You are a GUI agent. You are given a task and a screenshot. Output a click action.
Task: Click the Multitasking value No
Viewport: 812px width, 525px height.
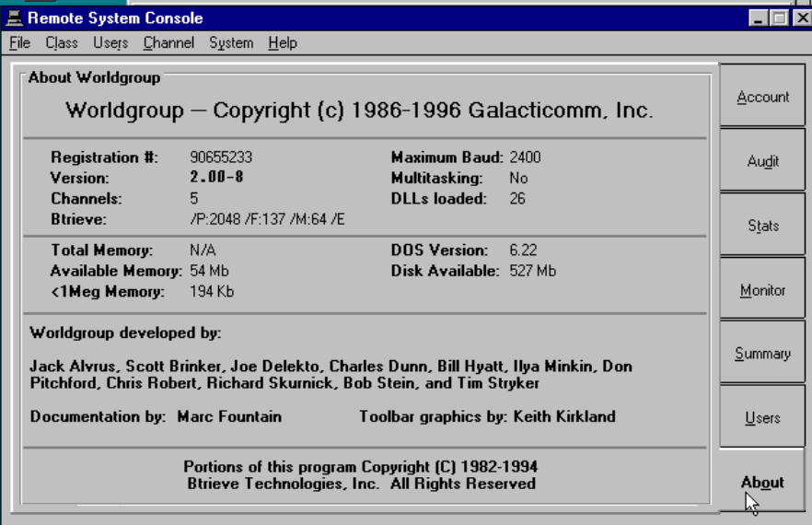point(518,178)
